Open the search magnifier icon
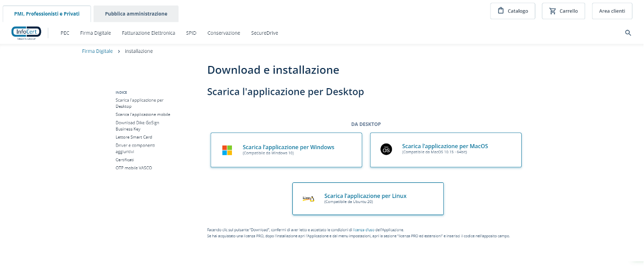 point(628,33)
